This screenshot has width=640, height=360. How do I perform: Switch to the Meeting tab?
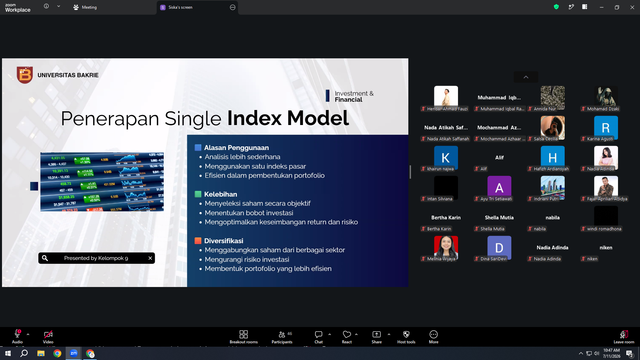pyautogui.click(x=85, y=7)
